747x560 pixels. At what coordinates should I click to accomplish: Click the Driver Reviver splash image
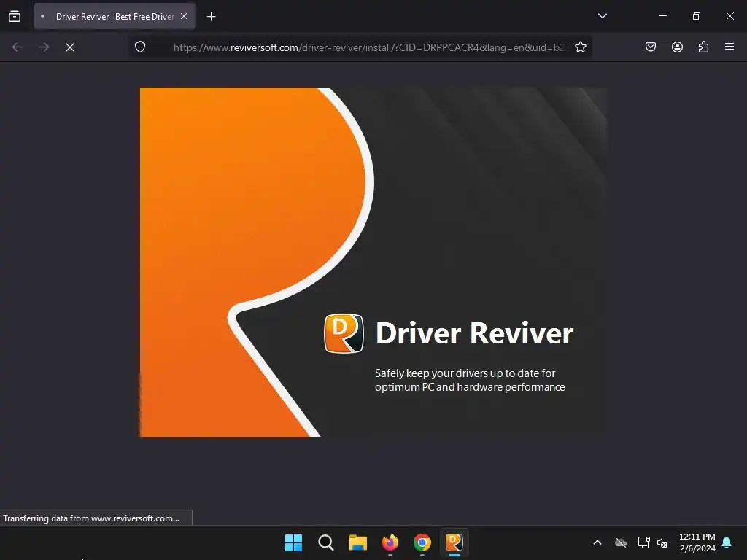pyautogui.click(x=373, y=262)
